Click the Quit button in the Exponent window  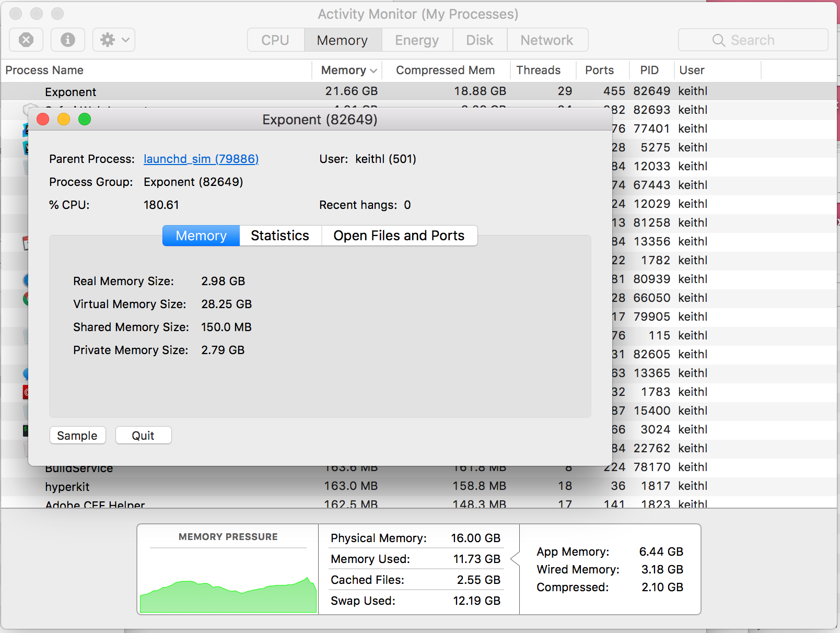(143, 435)
